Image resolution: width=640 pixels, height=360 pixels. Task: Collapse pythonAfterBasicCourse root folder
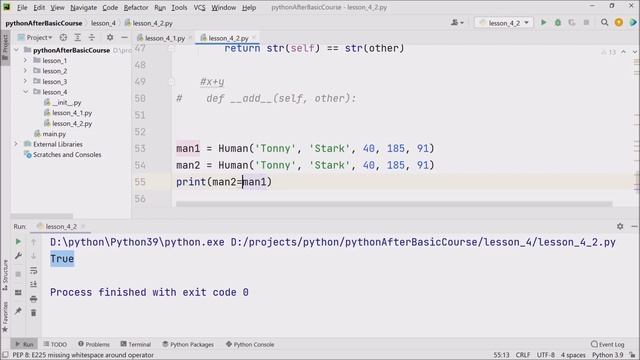click(x=16, y=50)
